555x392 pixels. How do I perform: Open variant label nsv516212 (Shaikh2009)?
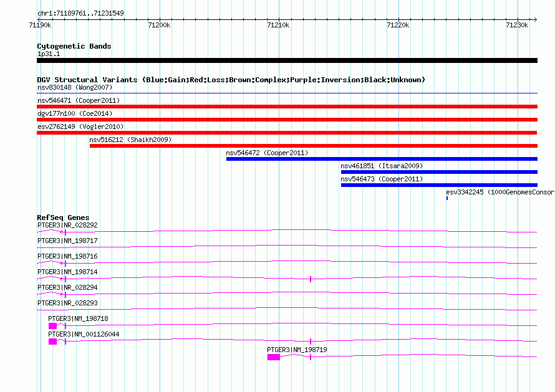click(x=130, y=140)
